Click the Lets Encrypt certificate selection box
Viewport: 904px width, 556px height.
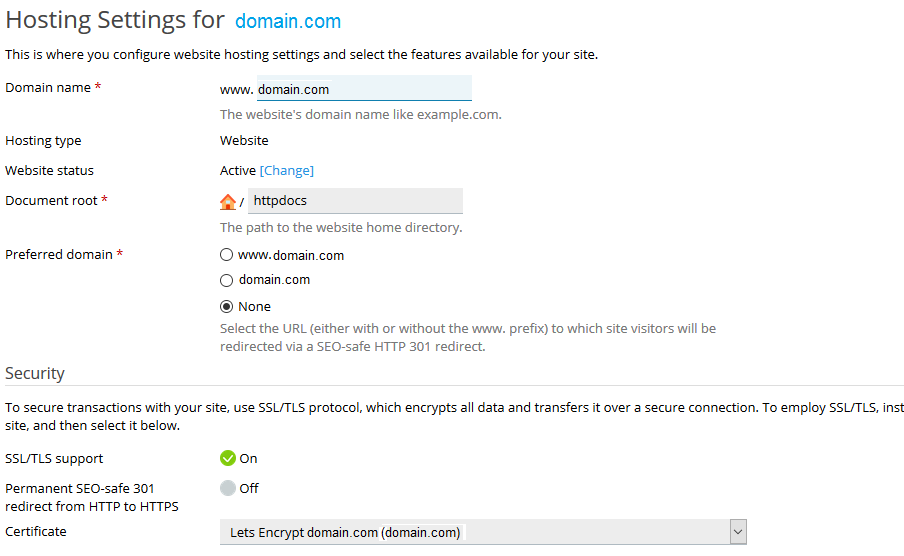point(483,532)
